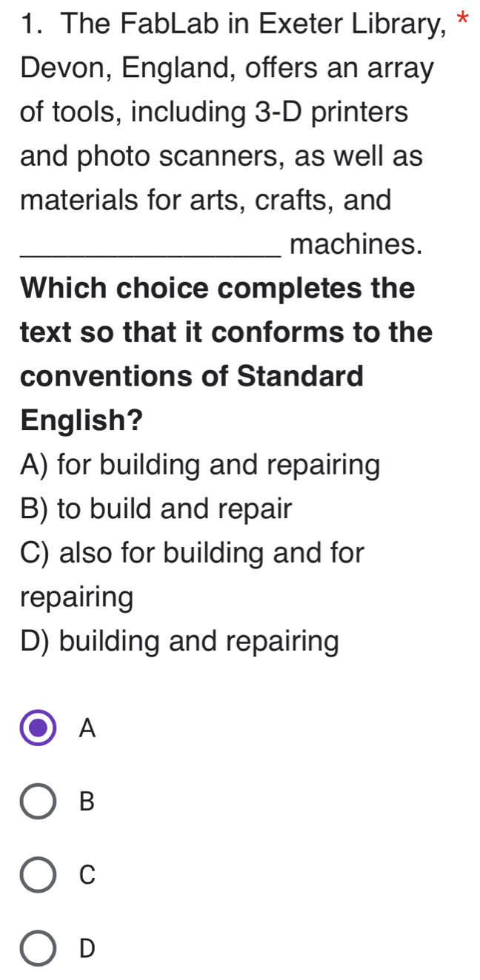480x980 pixels.
Task: Click the bold 'Which choice completes the' prompt
Action: (219, 288)
